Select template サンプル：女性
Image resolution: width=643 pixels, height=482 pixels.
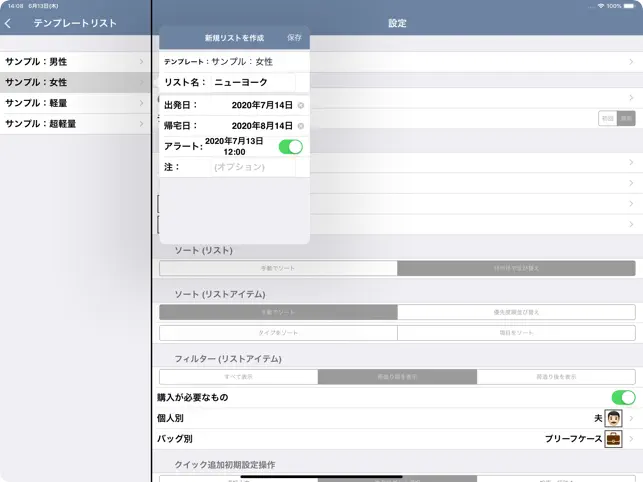(75, 82)
